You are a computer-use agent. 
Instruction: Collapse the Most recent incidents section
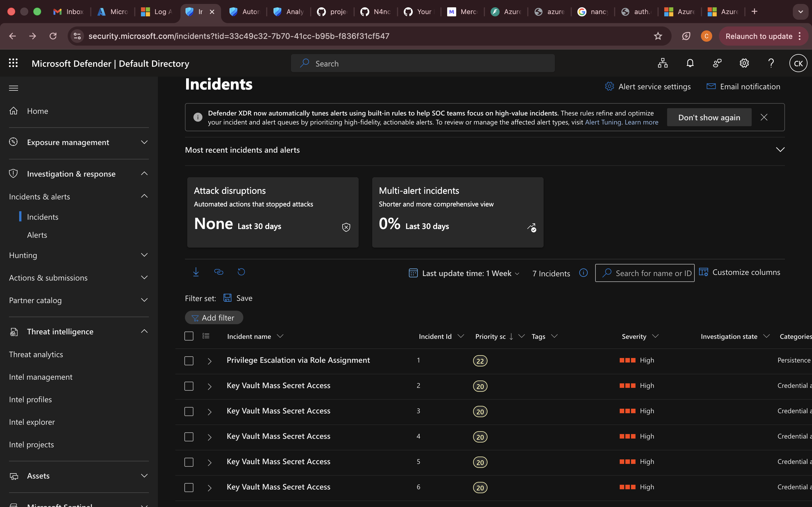coord(780,150)
